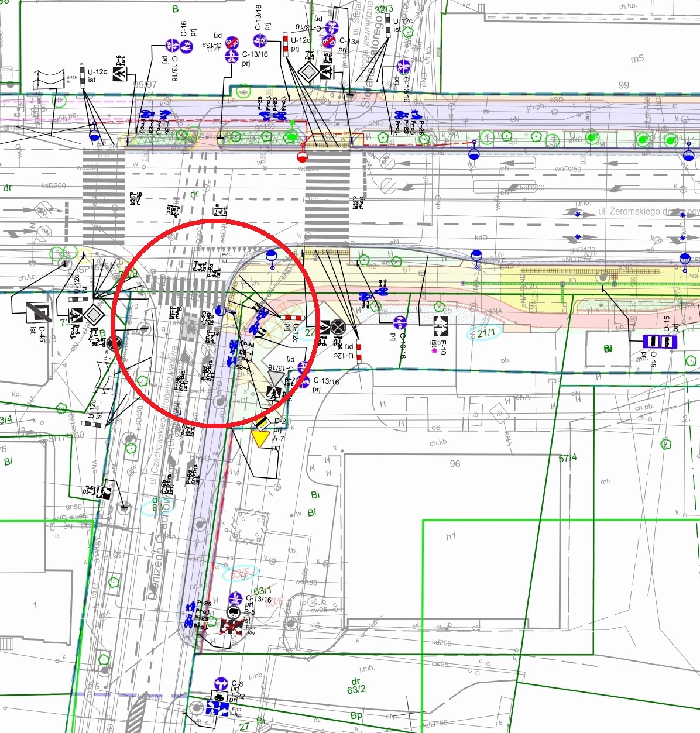This screenshot has width=700, height=733.
Task: Select the B-5 truck prohibition sign
Action: (x=233, y=613)
